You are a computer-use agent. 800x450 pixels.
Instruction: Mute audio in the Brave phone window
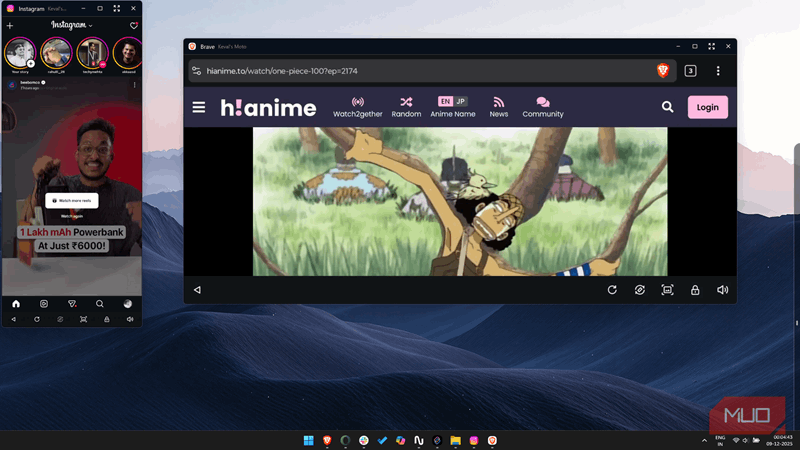tap(722, 290)
